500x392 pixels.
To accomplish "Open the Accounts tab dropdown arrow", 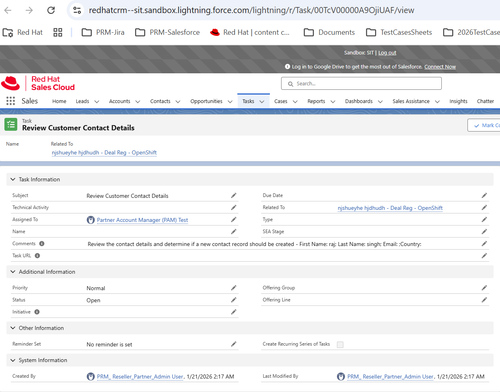I will coord(138,102).
